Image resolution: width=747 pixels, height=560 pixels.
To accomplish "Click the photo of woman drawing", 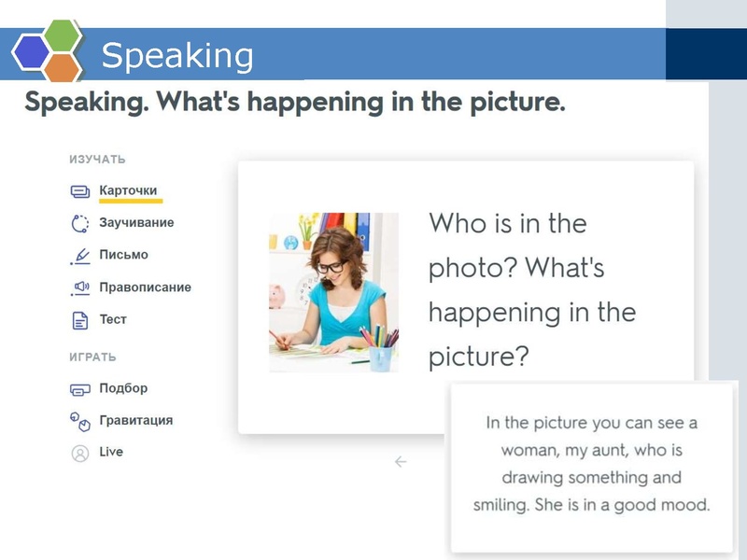I will pos(333,292).
